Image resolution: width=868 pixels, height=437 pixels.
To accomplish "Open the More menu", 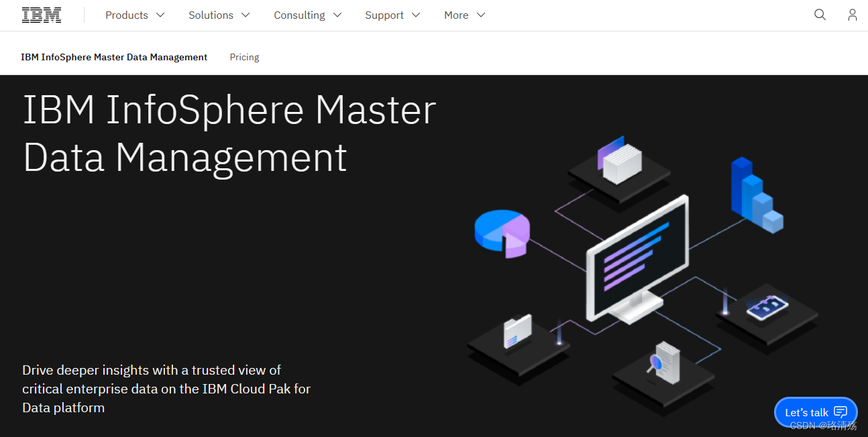I will 465,15.
